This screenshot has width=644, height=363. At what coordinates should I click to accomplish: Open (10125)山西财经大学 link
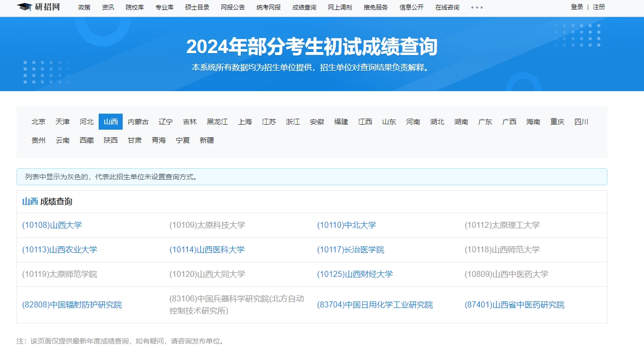(x=355, y=274)
